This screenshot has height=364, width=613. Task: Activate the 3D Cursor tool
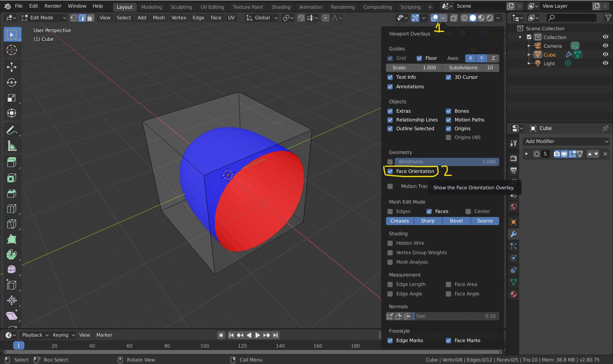pos(12,50)
